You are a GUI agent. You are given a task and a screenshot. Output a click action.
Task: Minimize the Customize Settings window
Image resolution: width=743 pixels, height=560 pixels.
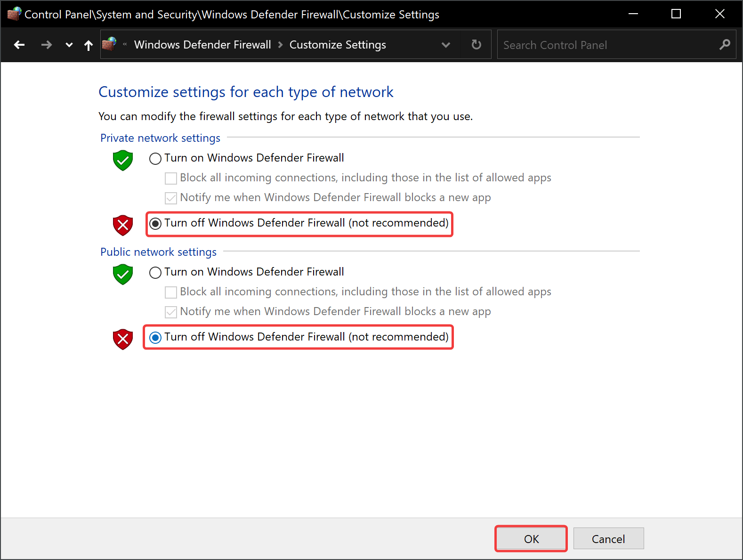click(633, 14)
